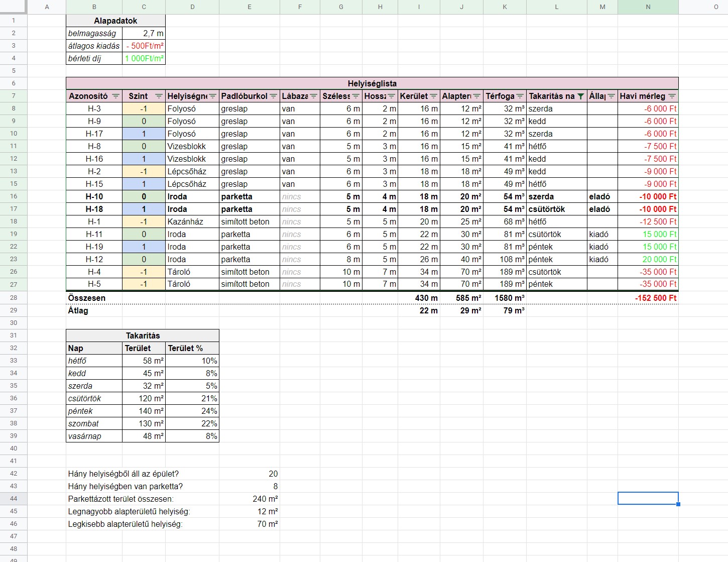Select highlighted column N header
The width and height of the screenshot is (728, 562).
648,7
